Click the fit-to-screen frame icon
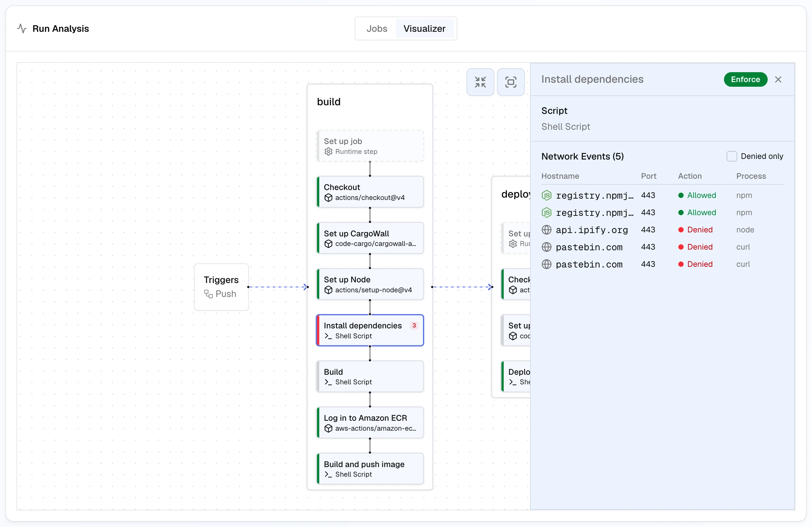Image resolution: width=812 pixels, height=527 pixels. (511, 82)
